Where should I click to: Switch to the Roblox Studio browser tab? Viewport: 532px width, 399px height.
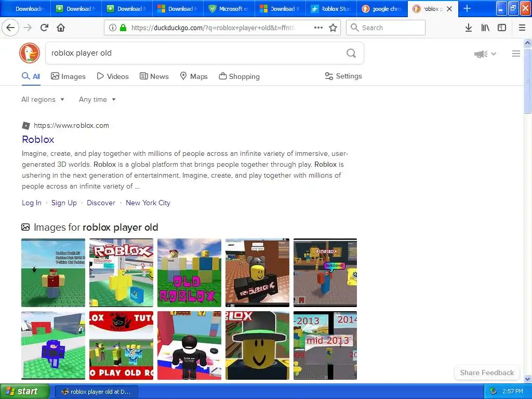click(x=331, y=8)
